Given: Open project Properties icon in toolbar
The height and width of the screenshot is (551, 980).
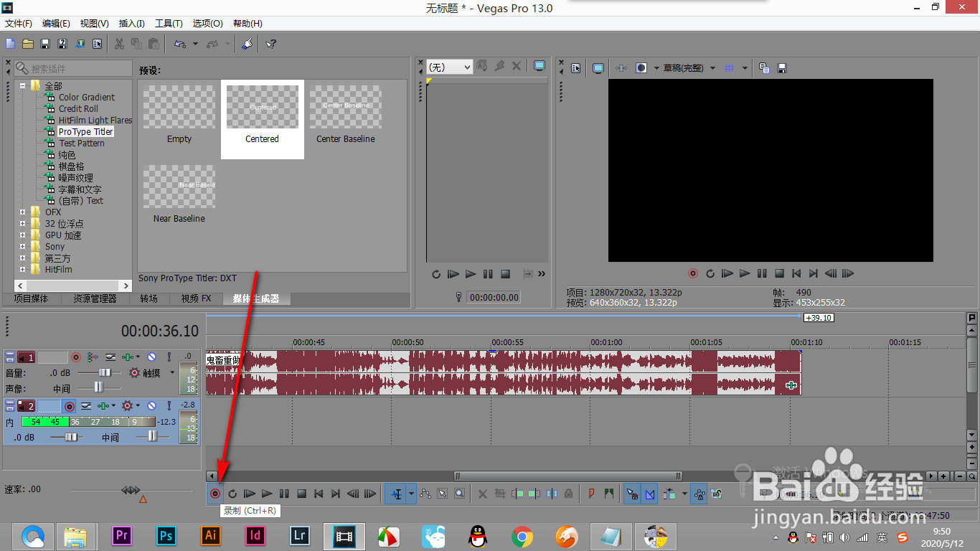Looking at the screenshot, I should (97, 44).
